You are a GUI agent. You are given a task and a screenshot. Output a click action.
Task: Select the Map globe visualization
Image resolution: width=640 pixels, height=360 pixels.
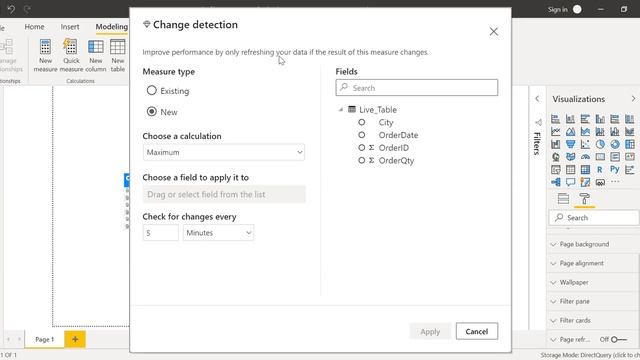[x=556, y=157]
